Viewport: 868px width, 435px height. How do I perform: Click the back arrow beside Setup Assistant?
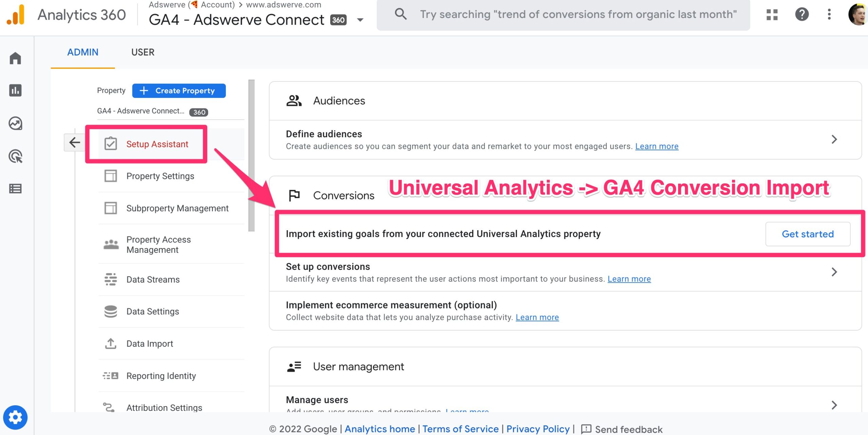75,142
